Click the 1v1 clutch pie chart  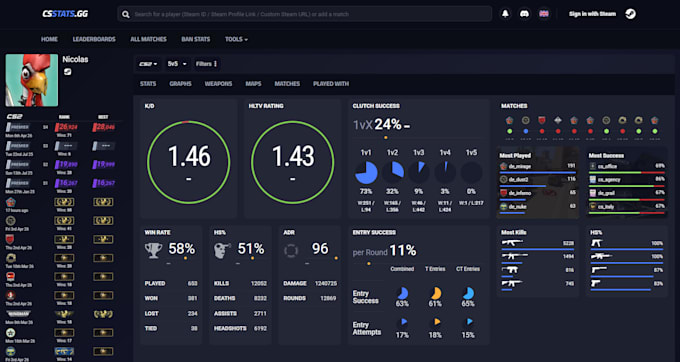pyautogui.click(x=366, y=173)
